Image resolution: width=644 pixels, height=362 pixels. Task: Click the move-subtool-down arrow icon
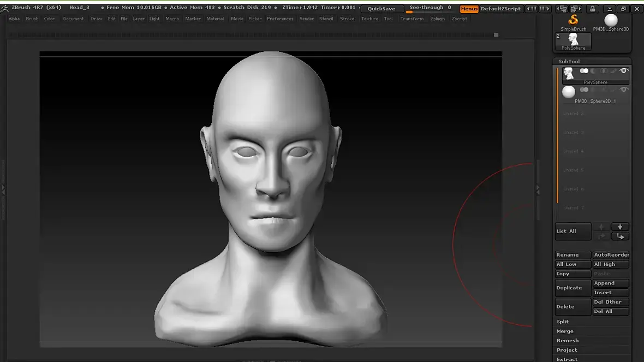620,227
